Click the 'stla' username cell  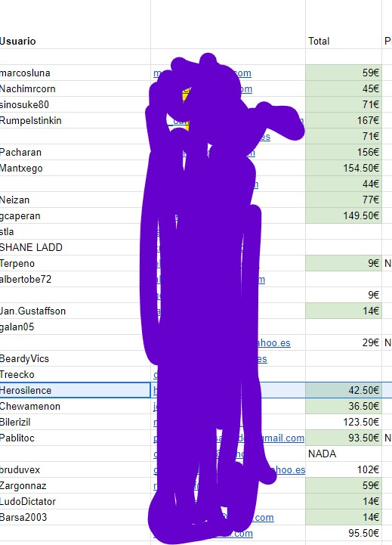75,231
